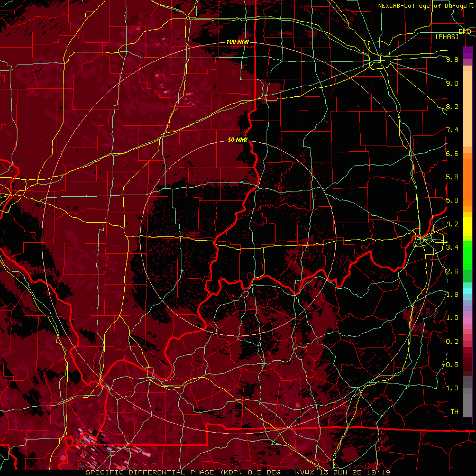Pick the yellow segment of the color bar

pos(467,226)
